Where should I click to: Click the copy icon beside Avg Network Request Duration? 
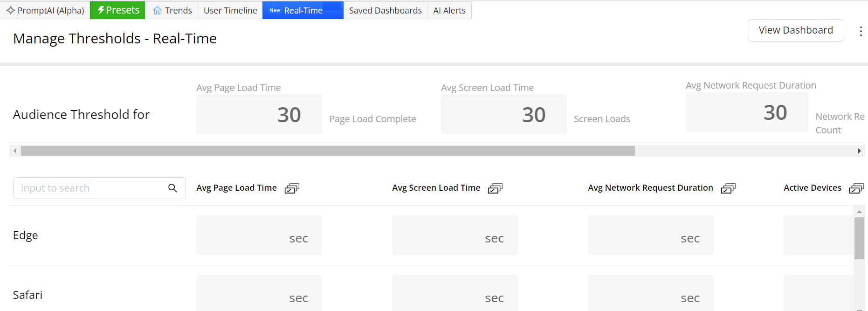[728, 188]
